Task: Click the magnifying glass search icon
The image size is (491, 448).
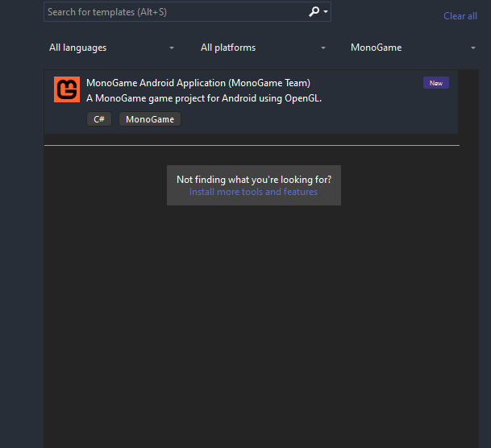Action: (x=314, y=12)
